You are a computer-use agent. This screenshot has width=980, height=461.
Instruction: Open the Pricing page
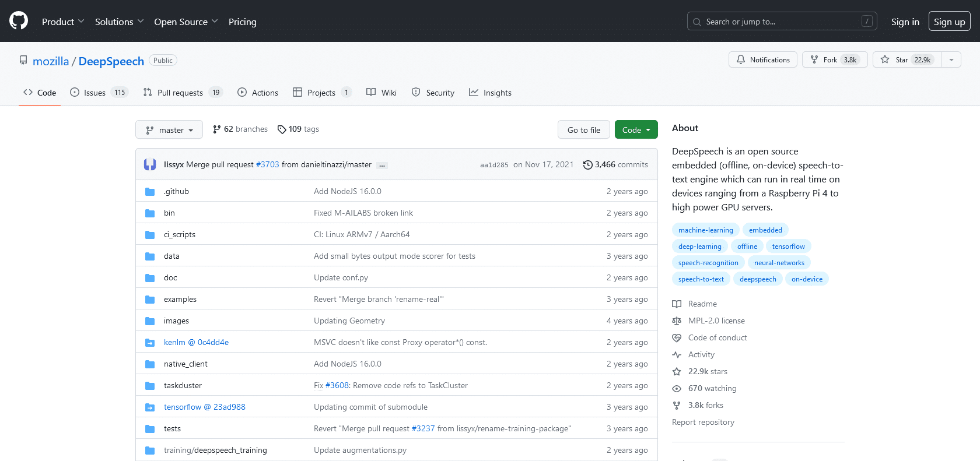(243, 22)
